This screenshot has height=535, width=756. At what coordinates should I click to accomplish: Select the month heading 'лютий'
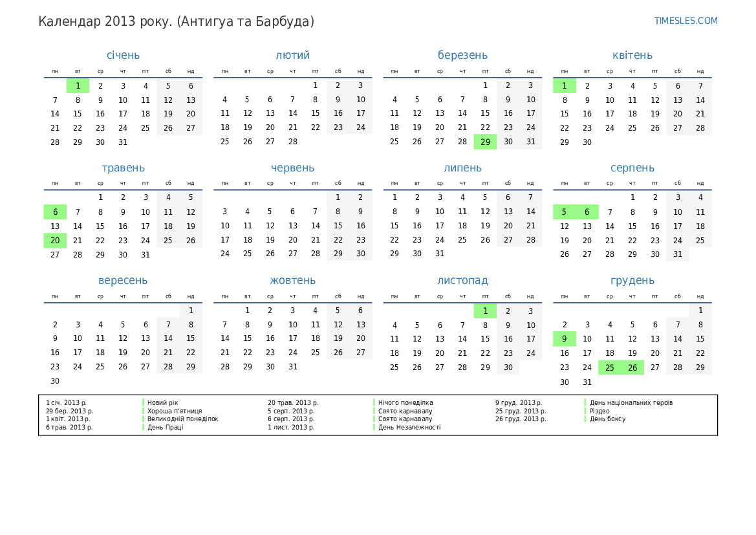point(293,55)
